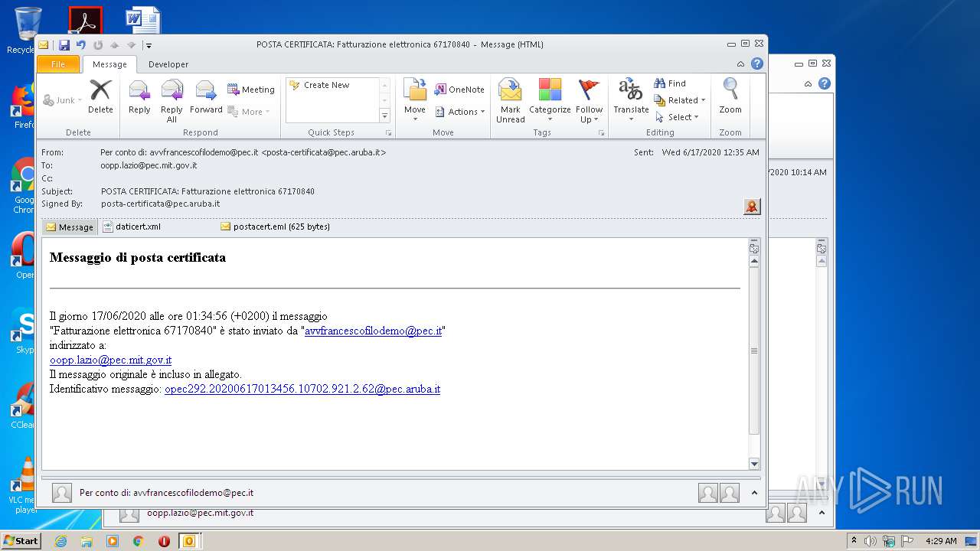Viewport: 980px width, 551px height.
Task: Click the message body scrollbar down arrow
Action: (754, 463)
